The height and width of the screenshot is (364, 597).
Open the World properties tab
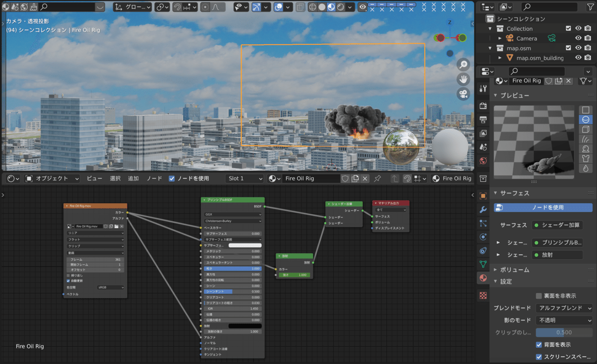(x=483, y=161)
